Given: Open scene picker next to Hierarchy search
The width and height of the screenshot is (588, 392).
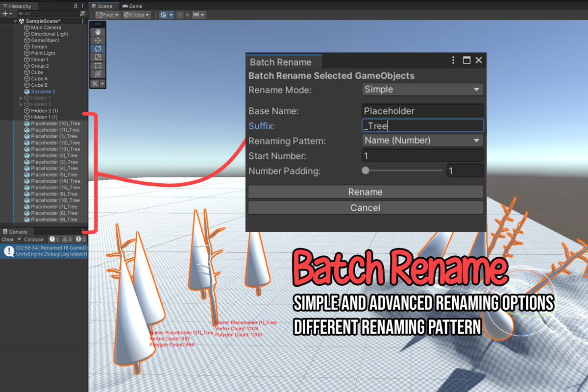Looking at the screenshot, I should point(82,14).
